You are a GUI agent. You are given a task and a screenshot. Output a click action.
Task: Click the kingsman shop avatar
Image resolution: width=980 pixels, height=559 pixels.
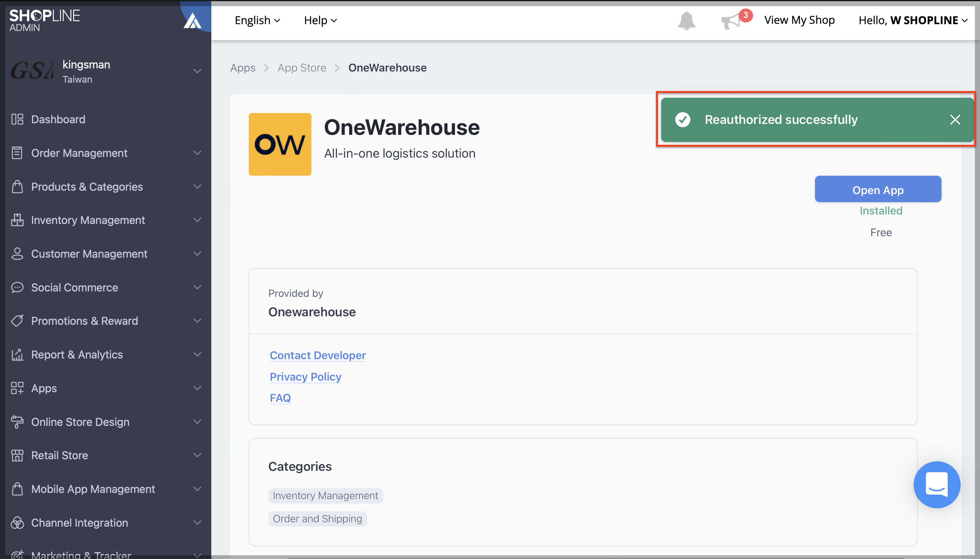point(31,71)
